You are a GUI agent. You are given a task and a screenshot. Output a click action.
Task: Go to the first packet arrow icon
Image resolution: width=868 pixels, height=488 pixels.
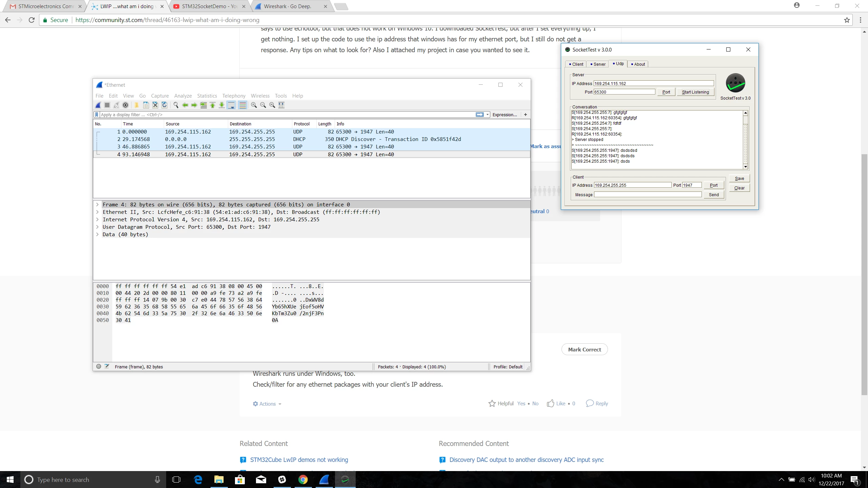[x=213, y=105]
